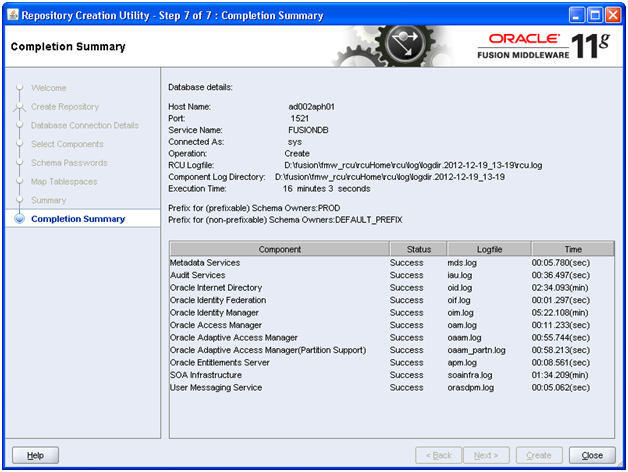Image resolution: width=628 pixels, height=472 pixels.
Task: Click the Completion Summary step bullet icon
Action: click(x=19, y=219)
